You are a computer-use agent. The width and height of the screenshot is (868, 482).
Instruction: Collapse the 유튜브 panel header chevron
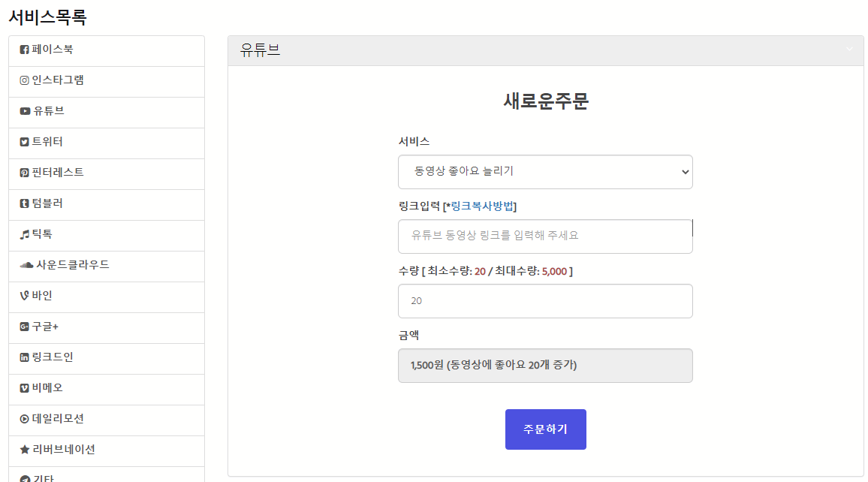(849, 50)
